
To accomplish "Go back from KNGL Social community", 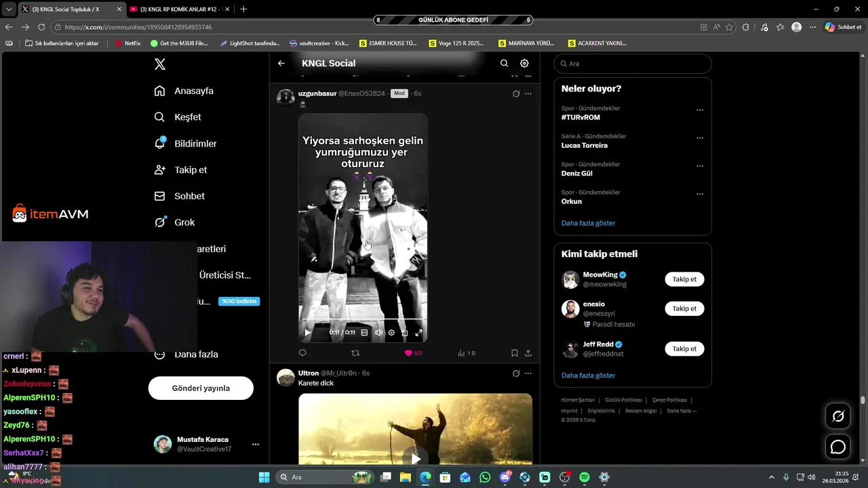I will coord(281,63).
